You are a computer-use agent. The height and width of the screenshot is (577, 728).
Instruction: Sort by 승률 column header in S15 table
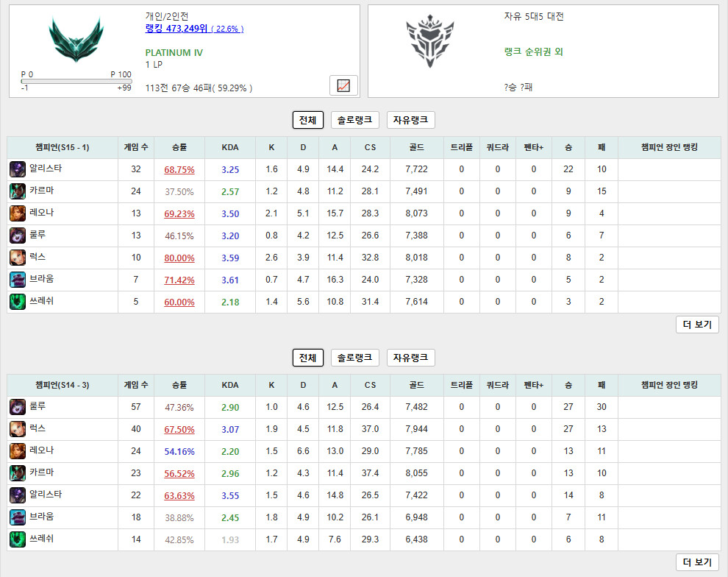[x=179, y=147]
